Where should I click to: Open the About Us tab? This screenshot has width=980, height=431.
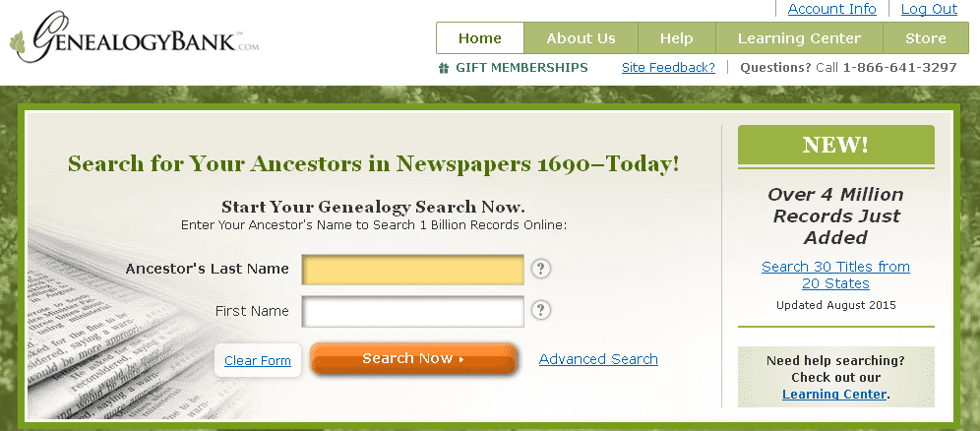coord(581,38)
